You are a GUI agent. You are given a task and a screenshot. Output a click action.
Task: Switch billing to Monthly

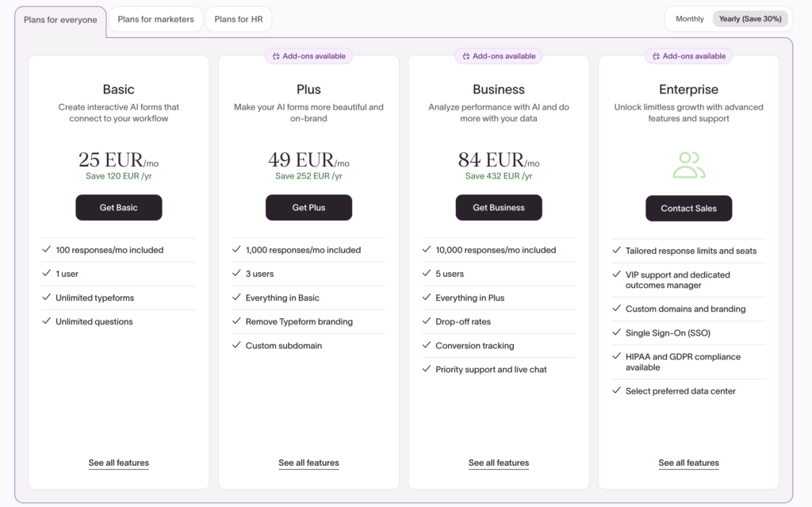point(689,19)
